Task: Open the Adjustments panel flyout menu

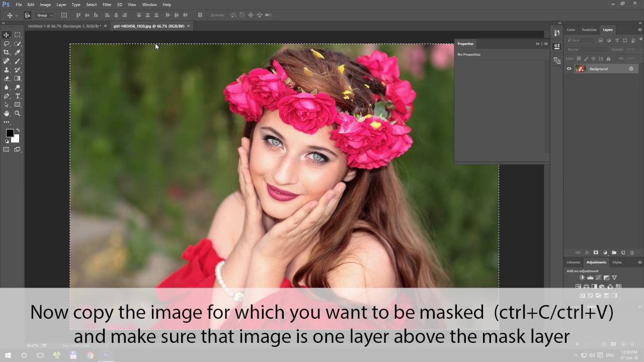Action: 640,262
